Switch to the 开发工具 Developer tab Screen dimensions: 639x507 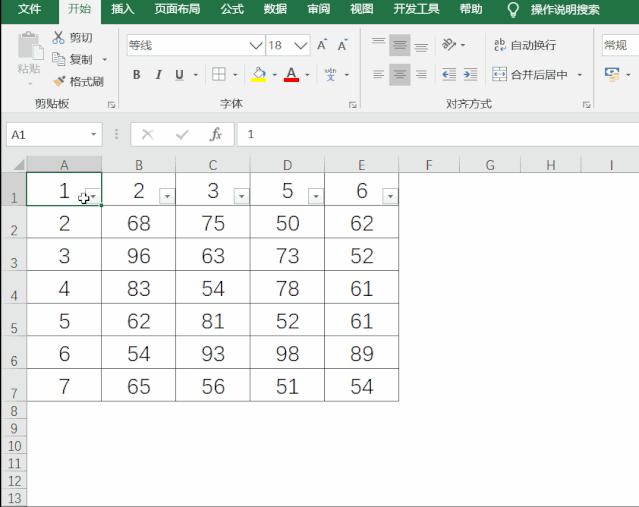pos(416,9)
